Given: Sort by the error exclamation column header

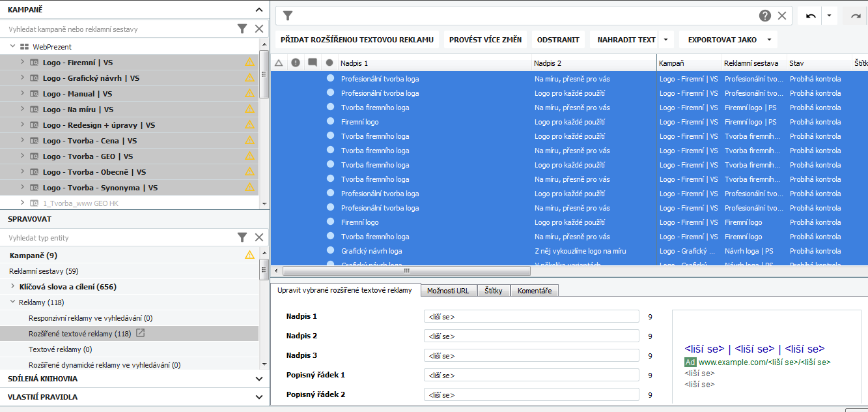Looking at the screenshot, I should coord(296,63).
